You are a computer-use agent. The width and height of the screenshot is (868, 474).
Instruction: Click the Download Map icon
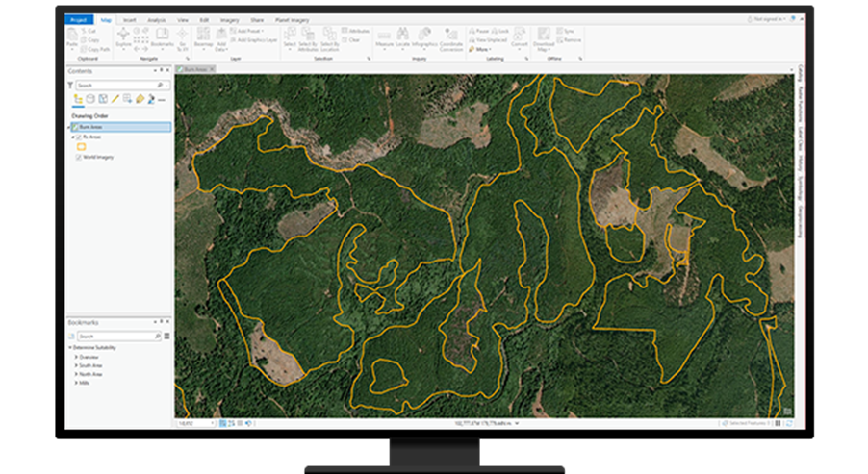[544, 38]
